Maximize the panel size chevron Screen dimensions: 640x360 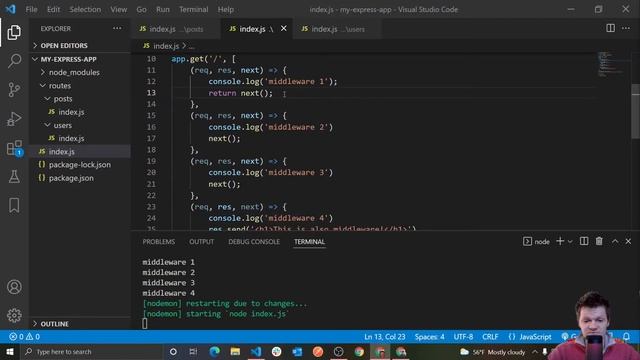615,242
